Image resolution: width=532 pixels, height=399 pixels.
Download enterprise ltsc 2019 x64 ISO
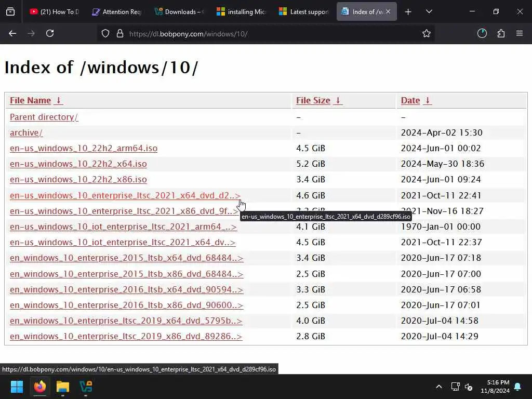click(126, 321)
